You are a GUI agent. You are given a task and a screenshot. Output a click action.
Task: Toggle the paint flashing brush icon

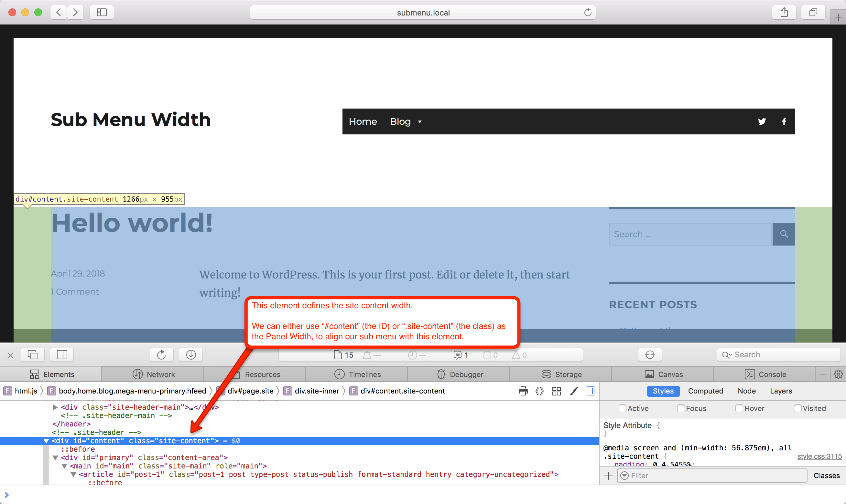(x=574, y=391)
